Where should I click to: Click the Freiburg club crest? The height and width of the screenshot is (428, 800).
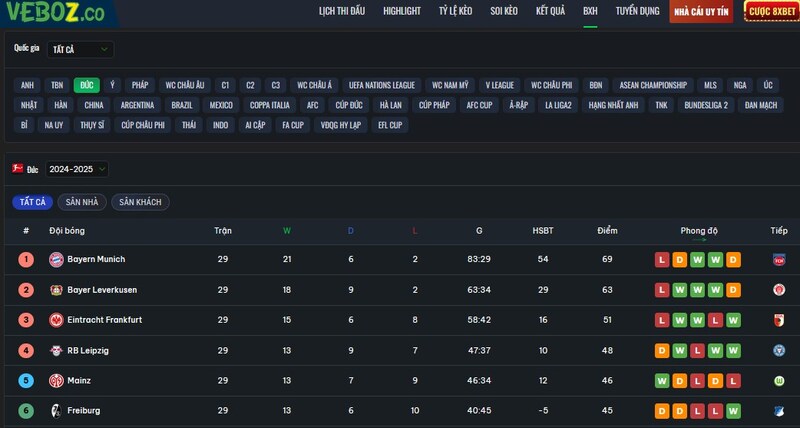click(x=56, y=411)
